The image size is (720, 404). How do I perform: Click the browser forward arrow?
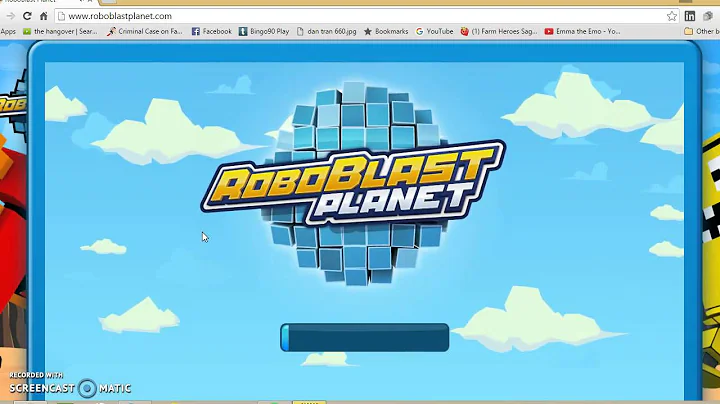[x=11, y=16]
